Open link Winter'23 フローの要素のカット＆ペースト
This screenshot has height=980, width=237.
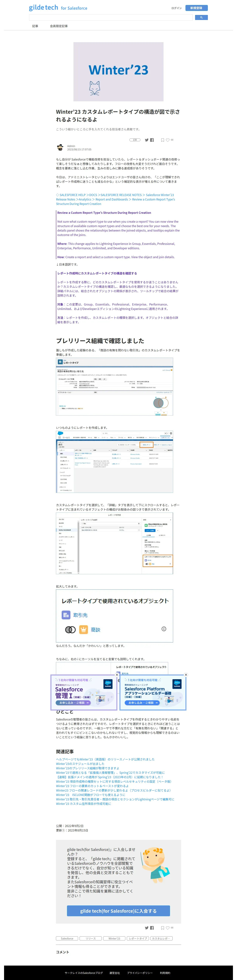coord(92,786)
